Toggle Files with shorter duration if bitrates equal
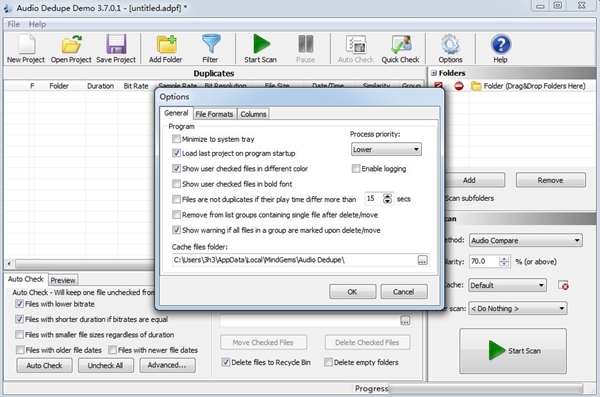 (x=19, y=319)
